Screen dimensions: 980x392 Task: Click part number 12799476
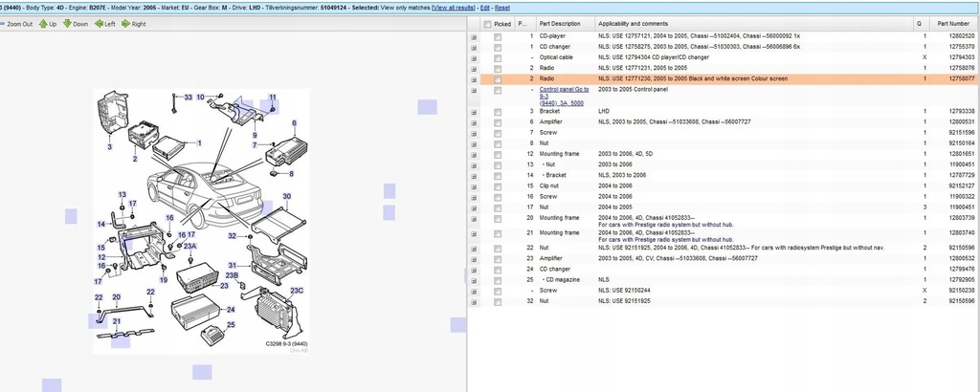(x=961, y=269)
